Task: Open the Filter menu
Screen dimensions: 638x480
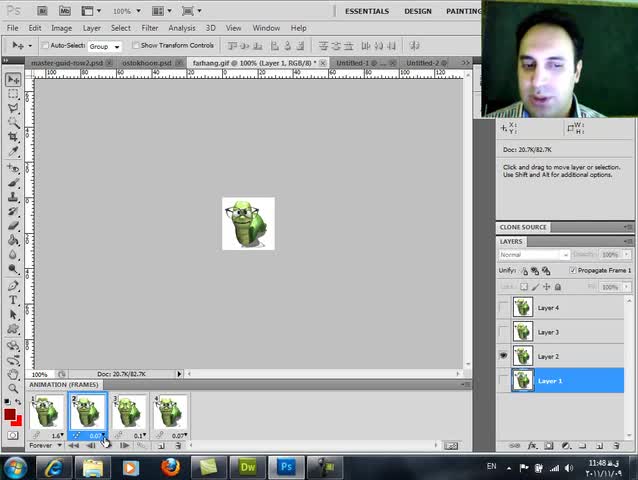Action: (149, 28)
